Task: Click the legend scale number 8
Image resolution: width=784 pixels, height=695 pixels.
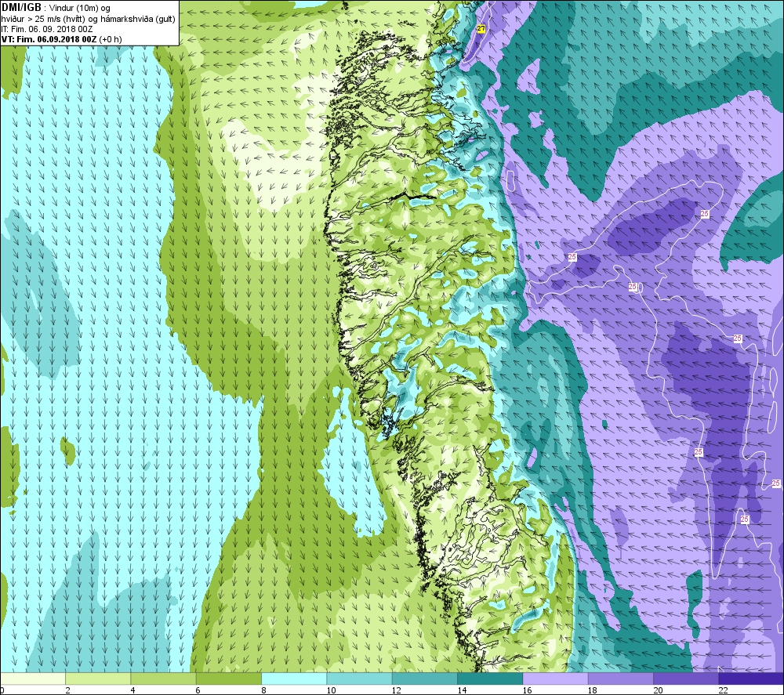Action: point(263,690)
